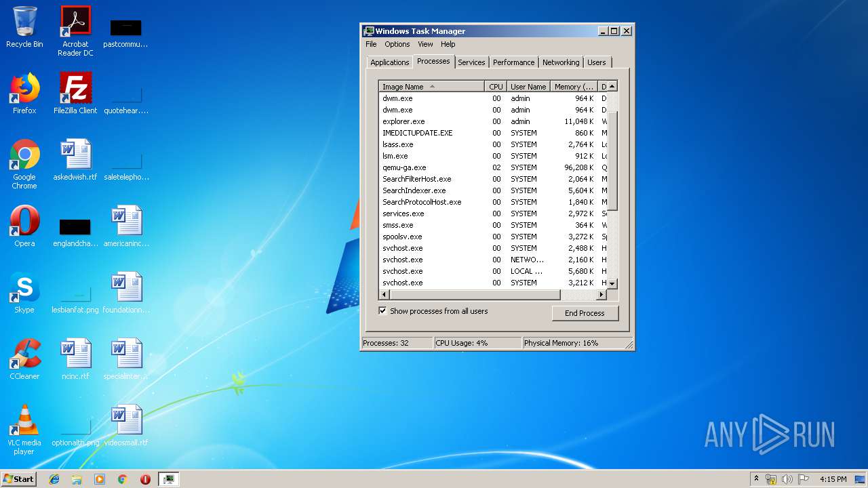The height and width of the screenshot is (488, 868).
Task: Open Acrobat Reader DC desktop icon
Action: (75, 31)
